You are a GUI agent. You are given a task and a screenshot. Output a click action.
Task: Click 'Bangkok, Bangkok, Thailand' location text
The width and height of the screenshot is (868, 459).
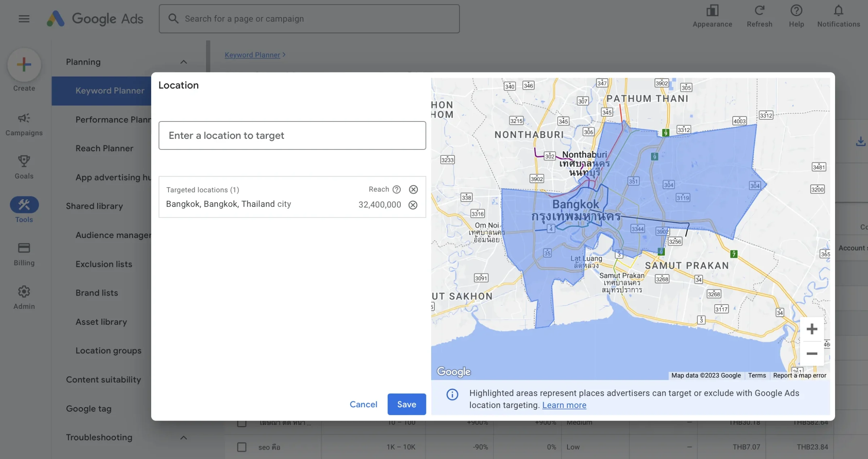pyautogui.click(x=220, y=204)
